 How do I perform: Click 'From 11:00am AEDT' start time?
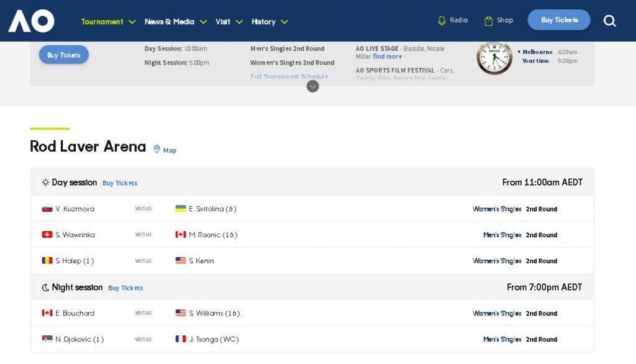[x=542, y=182]
